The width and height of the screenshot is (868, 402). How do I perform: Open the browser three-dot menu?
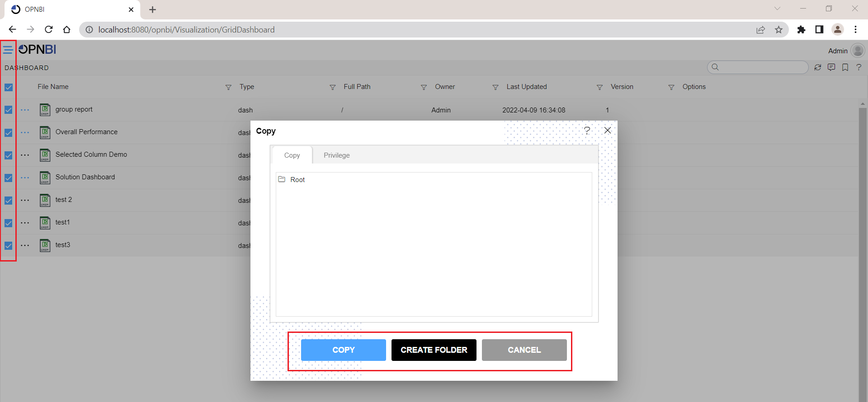tap(855, 29)
